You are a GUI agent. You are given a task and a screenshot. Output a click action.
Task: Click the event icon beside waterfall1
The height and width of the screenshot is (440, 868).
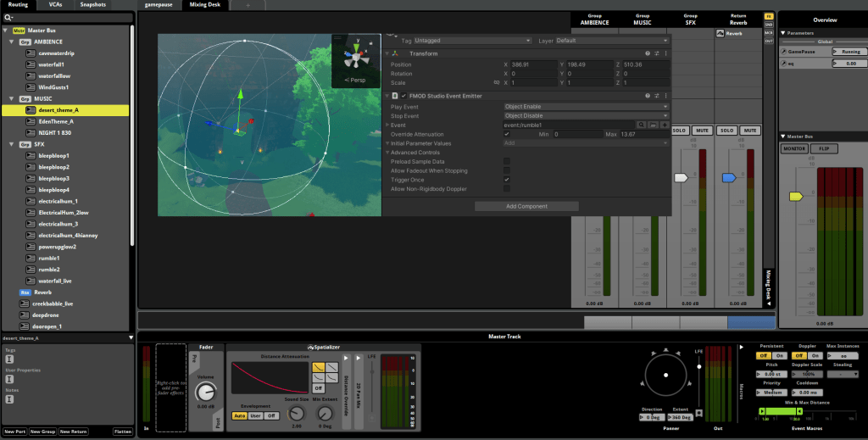(31, 64)
